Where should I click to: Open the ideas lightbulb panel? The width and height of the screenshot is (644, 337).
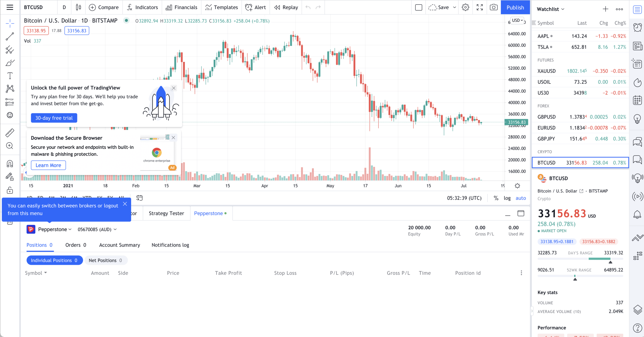coord(637,119)
